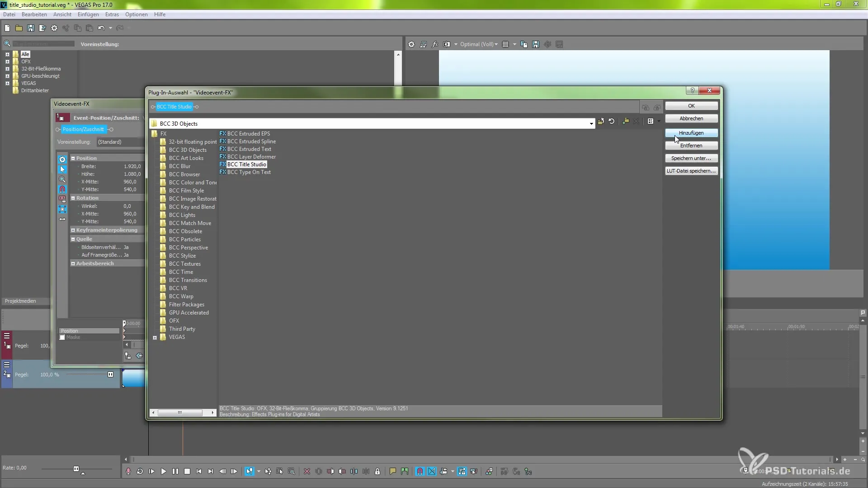Open project properties gear in main toolbar

54,28
